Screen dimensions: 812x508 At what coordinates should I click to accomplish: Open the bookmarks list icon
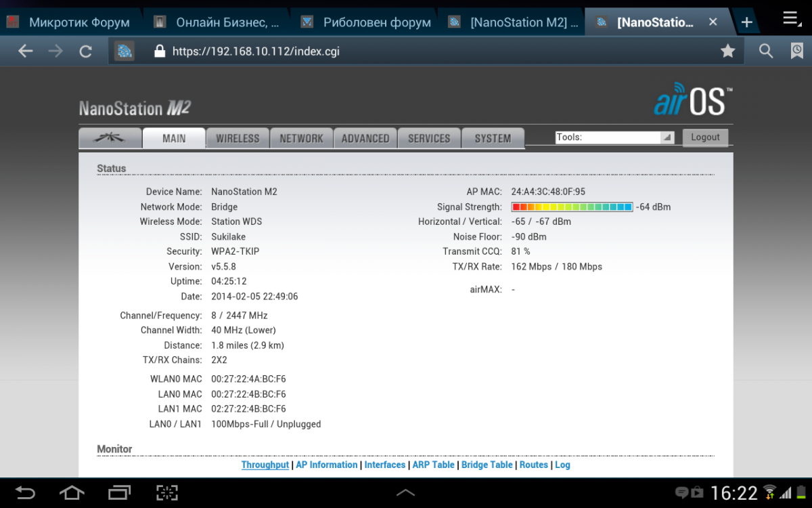click(x=797, y=51)
